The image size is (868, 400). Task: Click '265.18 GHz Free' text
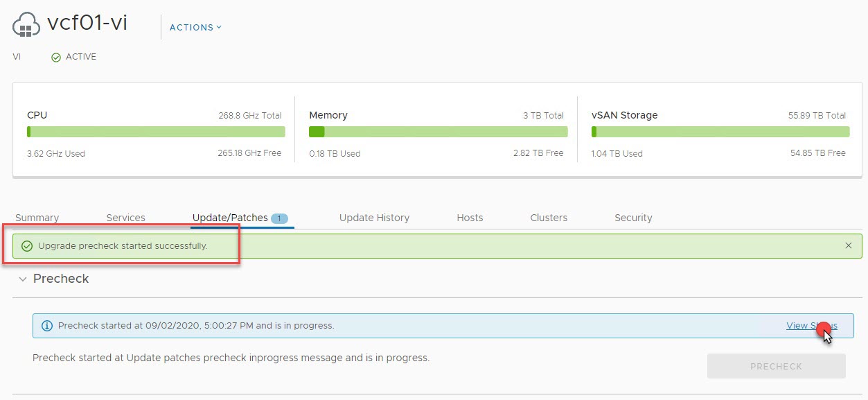(249, 153)
